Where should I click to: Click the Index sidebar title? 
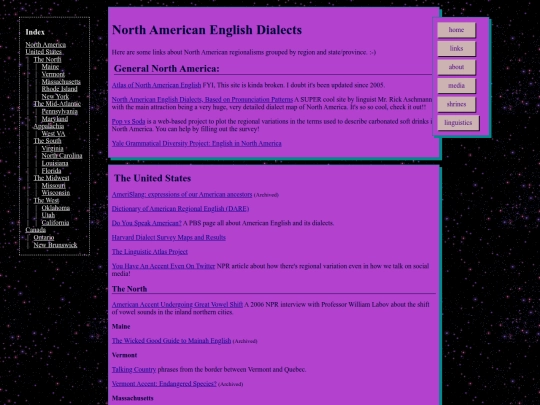click(x=35, y=32)
